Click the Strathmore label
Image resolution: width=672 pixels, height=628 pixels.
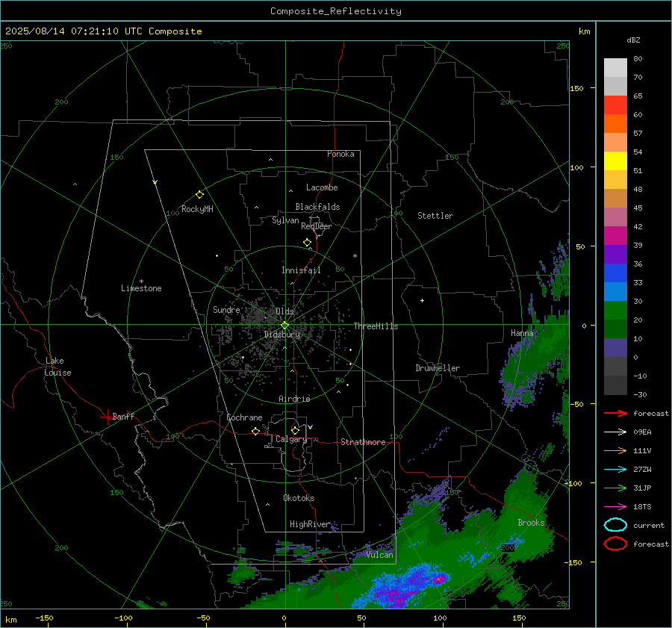click(x=363, y=442)
